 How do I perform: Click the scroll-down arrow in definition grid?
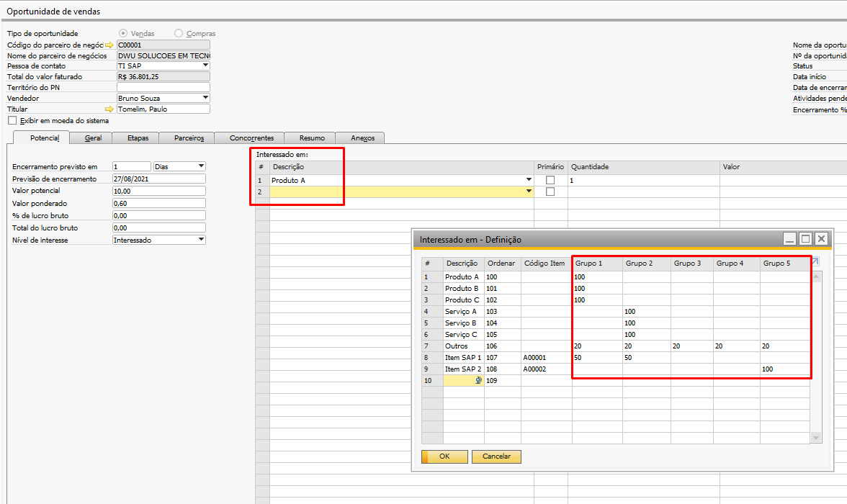(815, 438)
